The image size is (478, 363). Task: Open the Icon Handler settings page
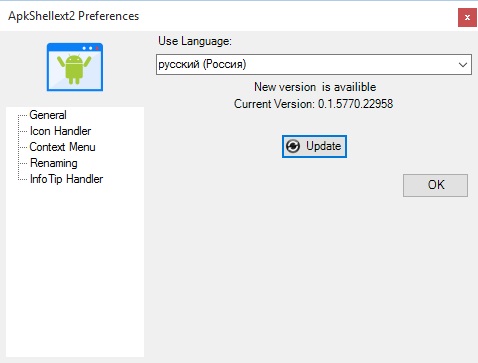coord(60,131)
